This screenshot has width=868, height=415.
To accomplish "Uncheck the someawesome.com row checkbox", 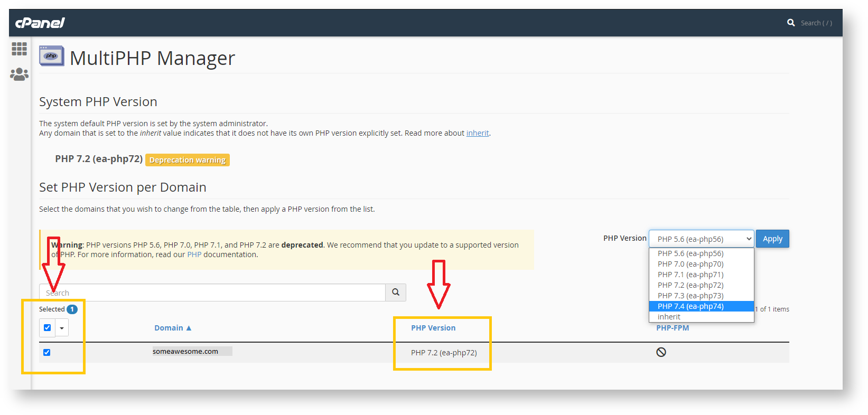I will (x=46, y=352).
